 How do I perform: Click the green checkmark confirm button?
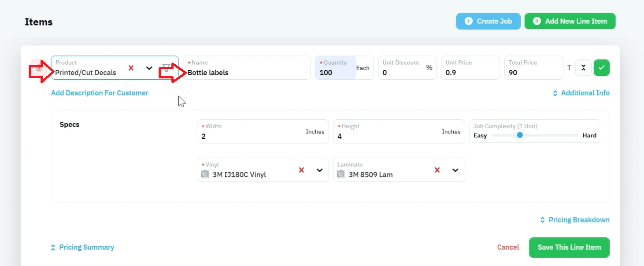602,68
